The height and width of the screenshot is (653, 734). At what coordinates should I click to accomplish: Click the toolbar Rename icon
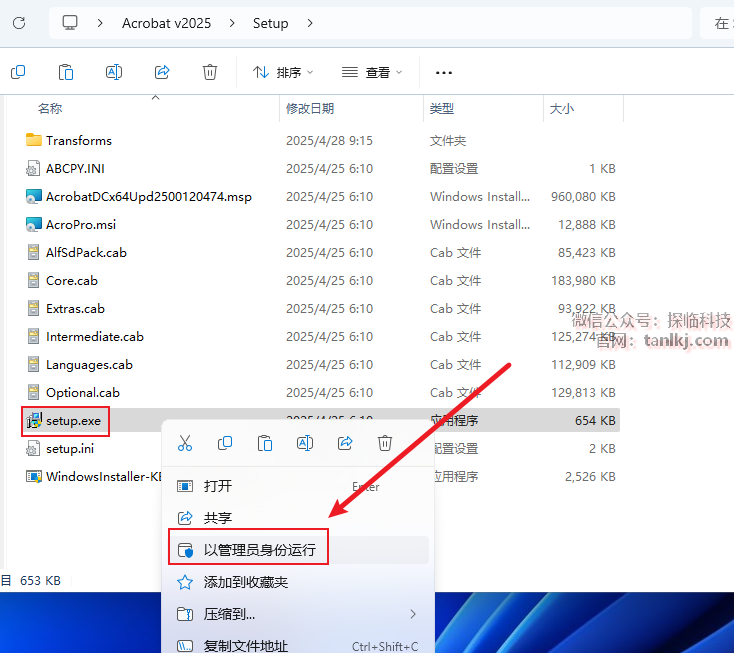tap(114, 72)
